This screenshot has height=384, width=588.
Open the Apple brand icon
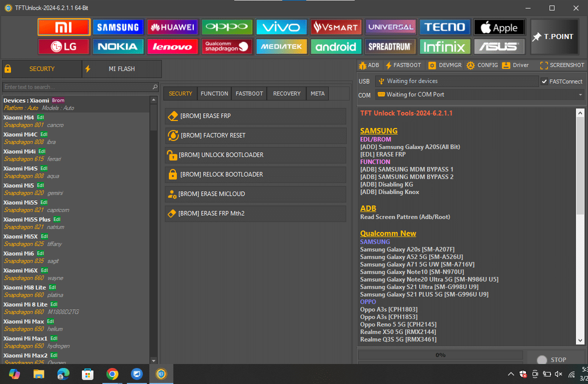[499, 26]
